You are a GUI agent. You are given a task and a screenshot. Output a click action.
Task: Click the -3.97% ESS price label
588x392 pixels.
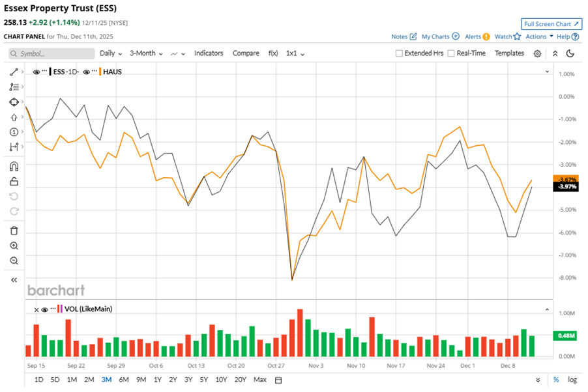(566, 187)
